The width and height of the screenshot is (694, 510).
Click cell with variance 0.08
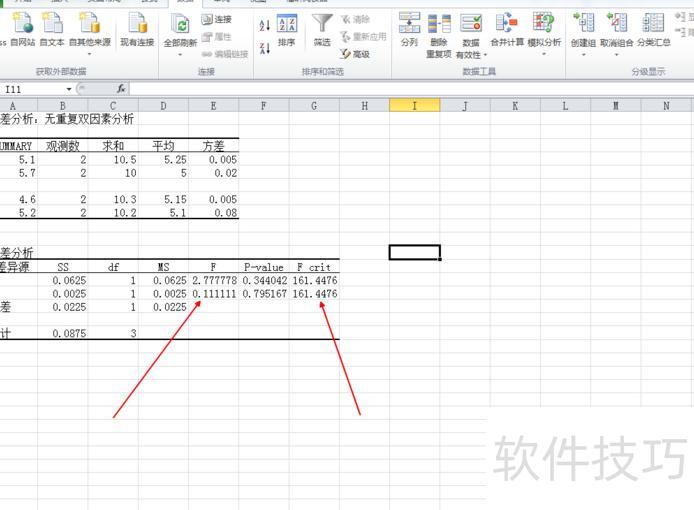point(213,212)
